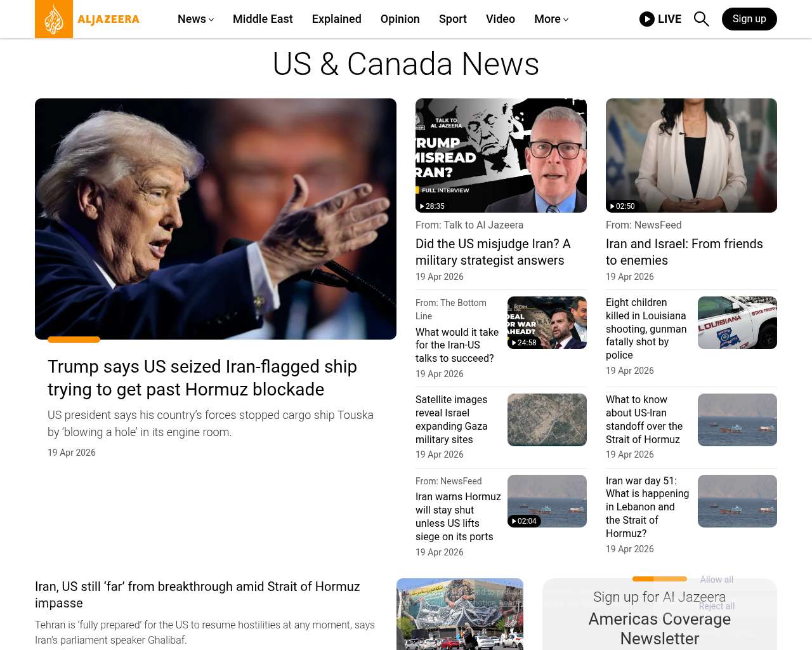
Task: Open 'What to know about US-Iran standoff' article
Action: click(x=645, y=420)
